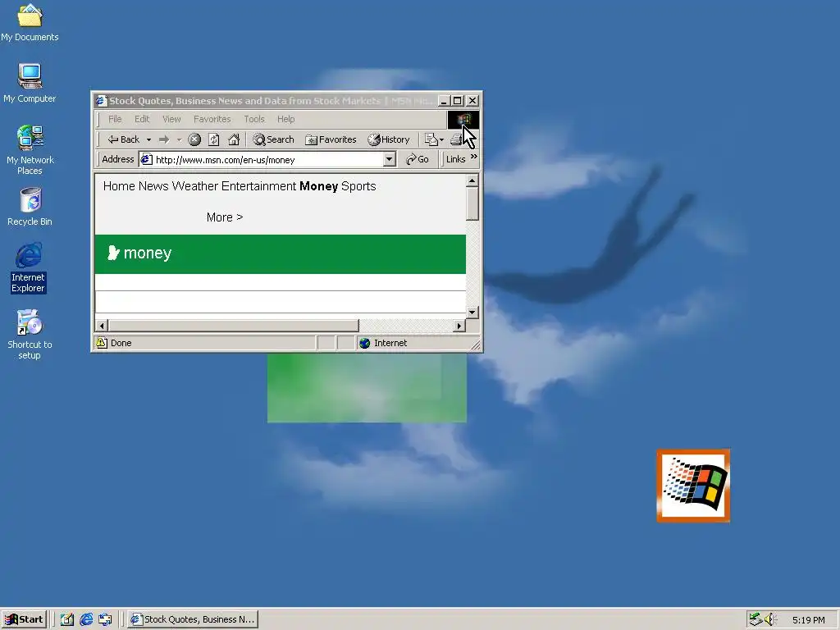This screenshot has width=840, height=630.
Task: Click the Start button
Action: click(24, 619)
